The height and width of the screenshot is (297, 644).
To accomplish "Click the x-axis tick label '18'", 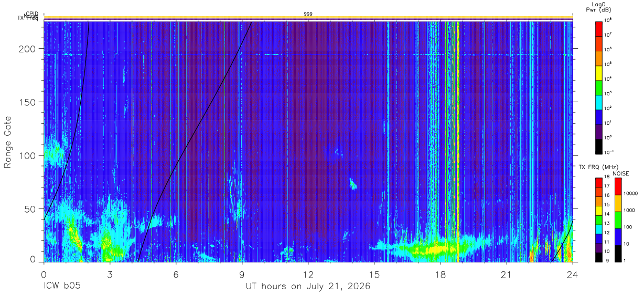I will [440, 274].
